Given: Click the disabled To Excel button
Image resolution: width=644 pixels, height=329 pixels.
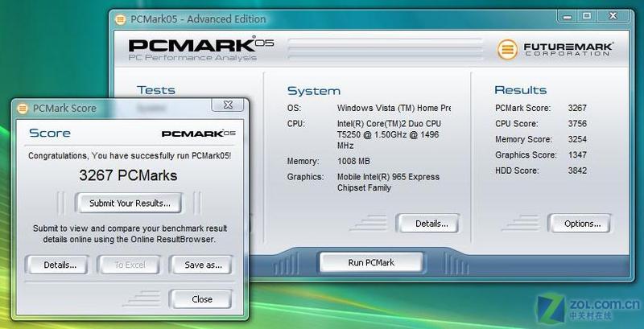Looking at the screenshot, I should [x=130, y=265].
